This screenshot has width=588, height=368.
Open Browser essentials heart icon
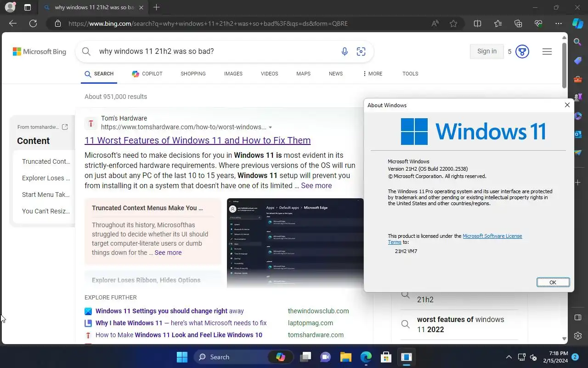point(538,23)
